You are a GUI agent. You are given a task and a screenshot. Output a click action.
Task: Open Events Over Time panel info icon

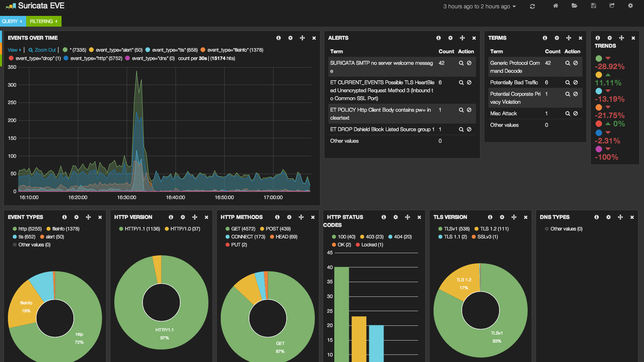(278, 38)
